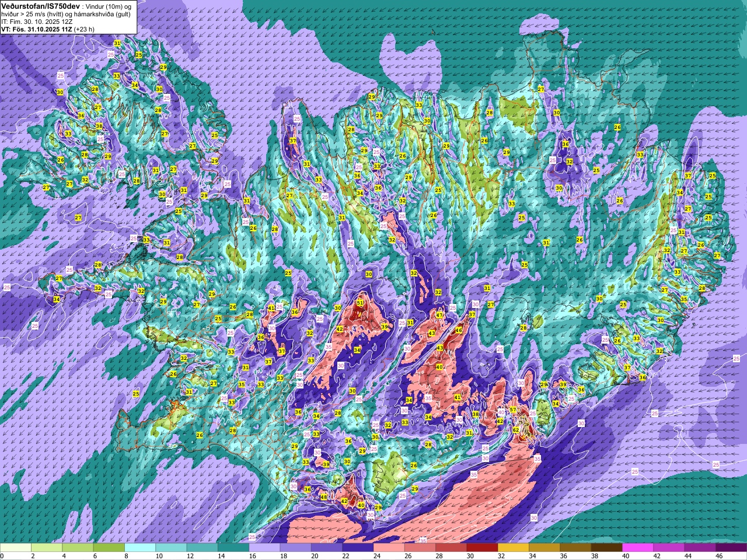Click the lavender 18–20 legend swatch
Screen dimensions: 747x560
click(x=296, y=548)
